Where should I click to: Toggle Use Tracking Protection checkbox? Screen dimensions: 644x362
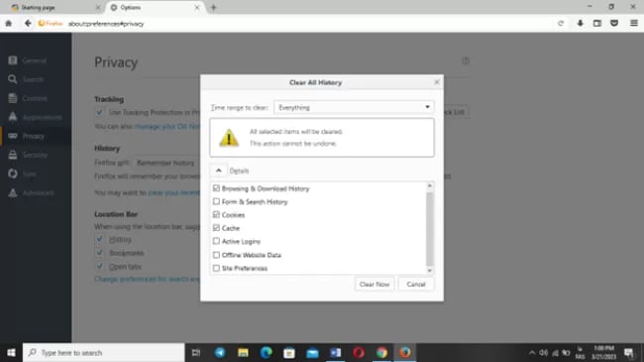click(x=99, y=112)
